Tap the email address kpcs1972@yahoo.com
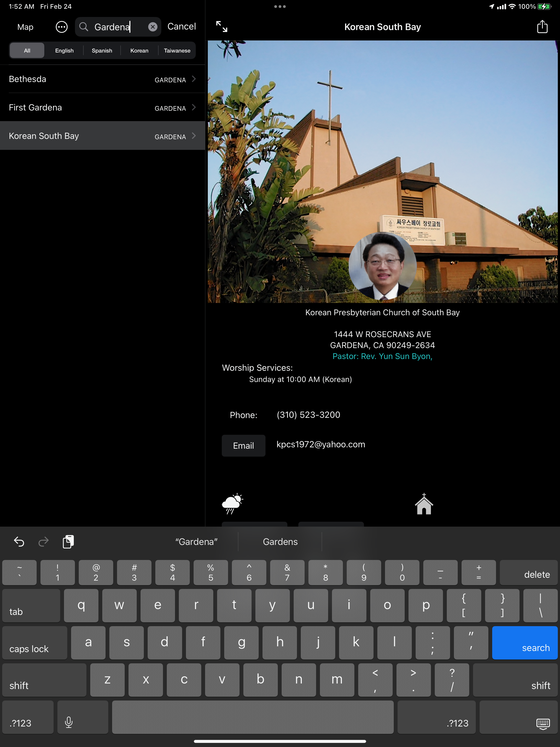Viewport: 560px width, 747px height. point(320,444)
